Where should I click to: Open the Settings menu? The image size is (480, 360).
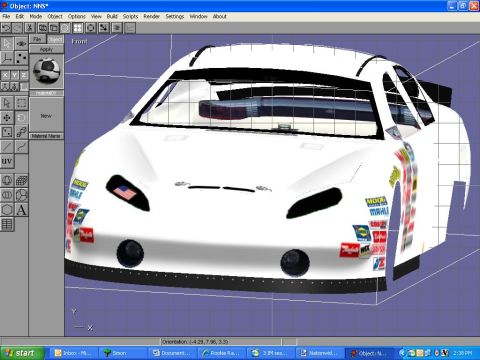point(175,16)
